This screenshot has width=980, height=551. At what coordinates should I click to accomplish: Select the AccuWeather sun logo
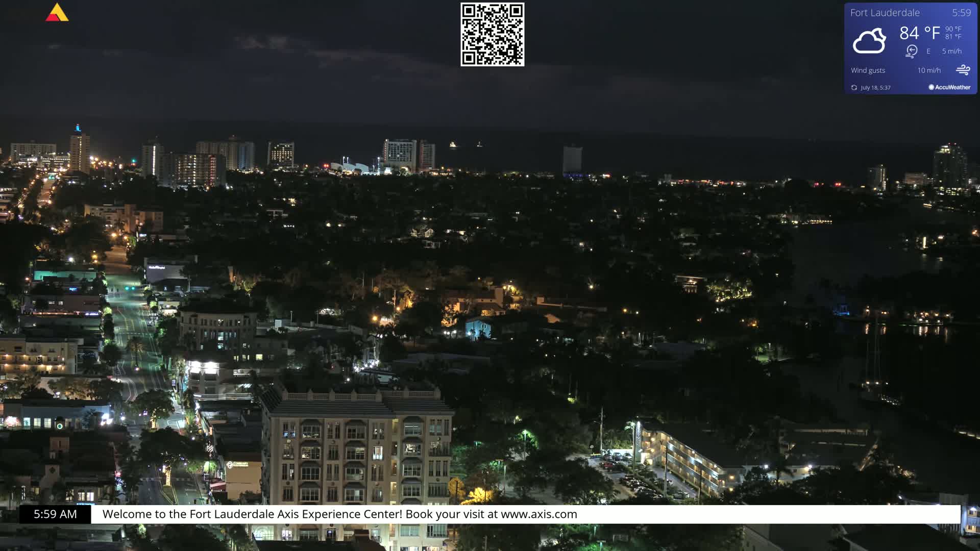click(x=932, y=87)
